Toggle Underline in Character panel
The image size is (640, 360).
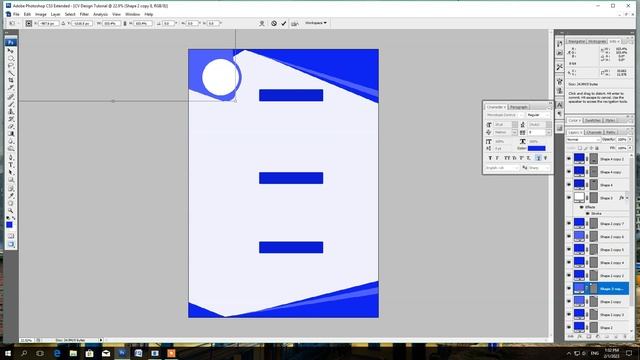click(x=538, y=158)
